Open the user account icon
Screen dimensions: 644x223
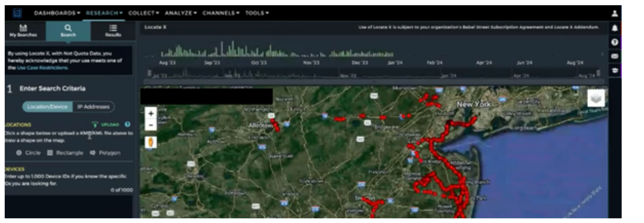tap(615, 13)
